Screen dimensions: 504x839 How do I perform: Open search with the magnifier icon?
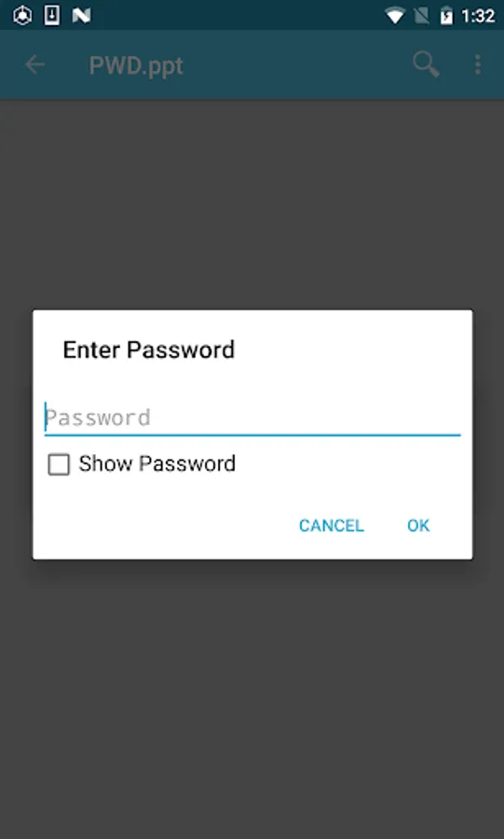click(x=426, y=65)
